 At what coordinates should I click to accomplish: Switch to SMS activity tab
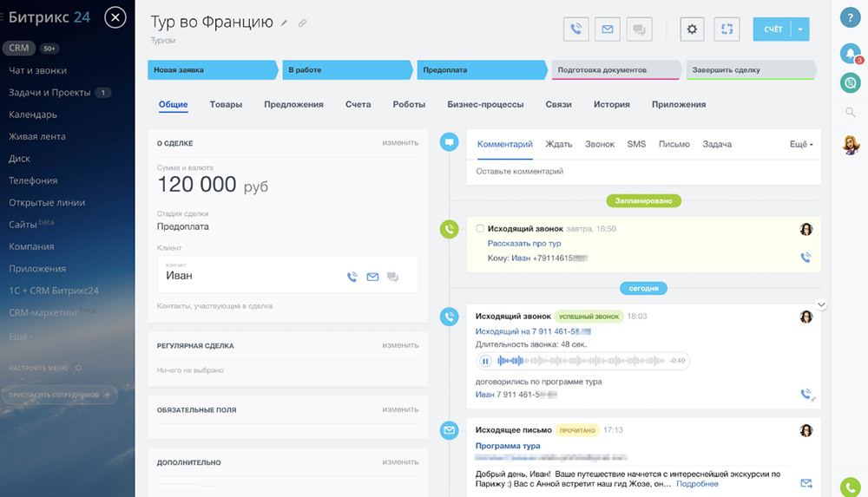click(636, 144)
